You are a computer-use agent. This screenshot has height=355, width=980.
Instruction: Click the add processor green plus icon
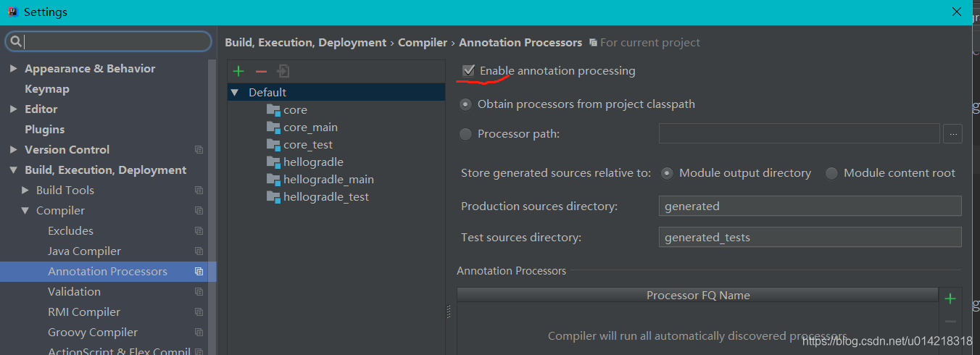pos(950,298)
